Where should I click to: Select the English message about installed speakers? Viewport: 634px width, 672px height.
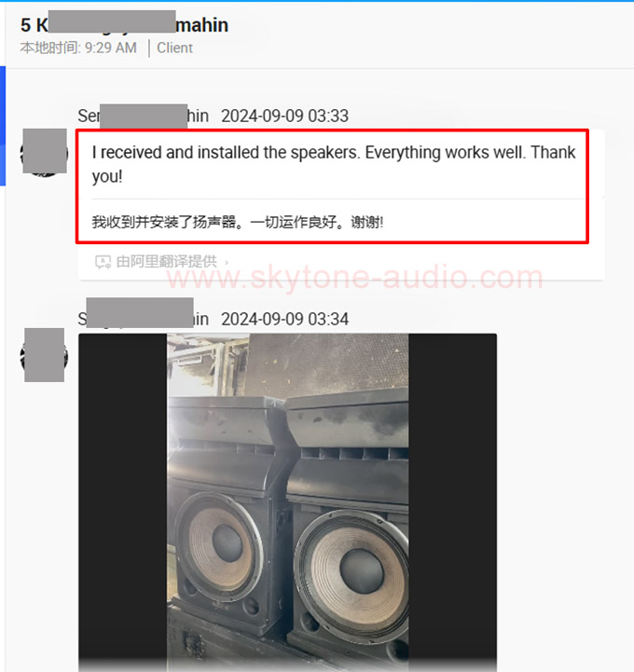(334, 164)
